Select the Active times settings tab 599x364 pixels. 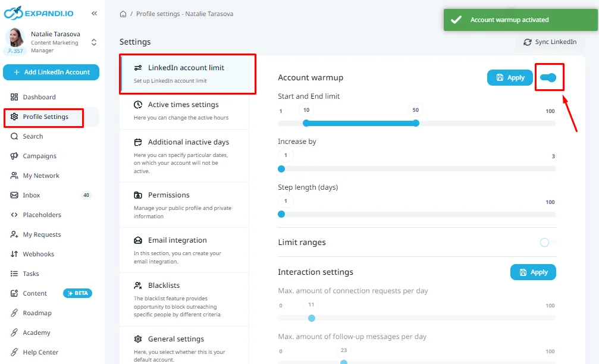click(x=184, y=111)
